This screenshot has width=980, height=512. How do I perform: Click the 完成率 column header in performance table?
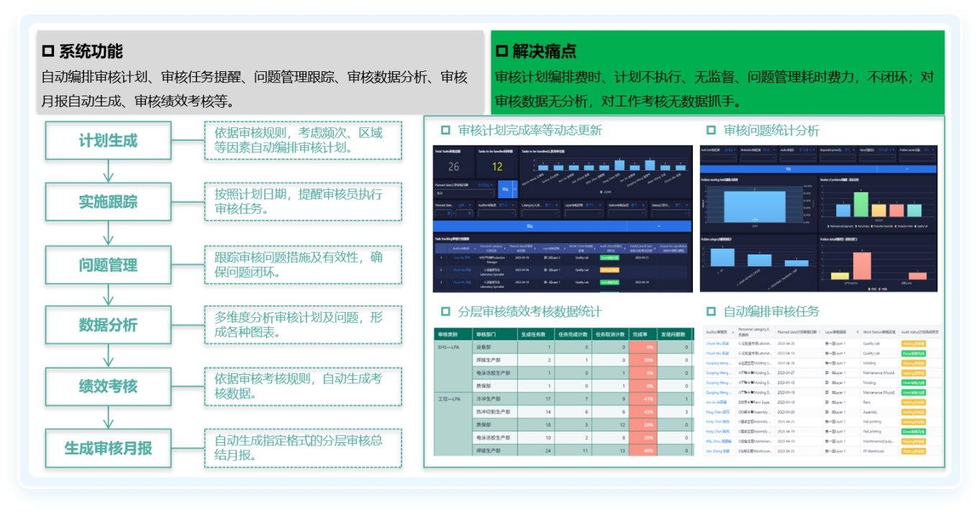click(x=642, y=334)
